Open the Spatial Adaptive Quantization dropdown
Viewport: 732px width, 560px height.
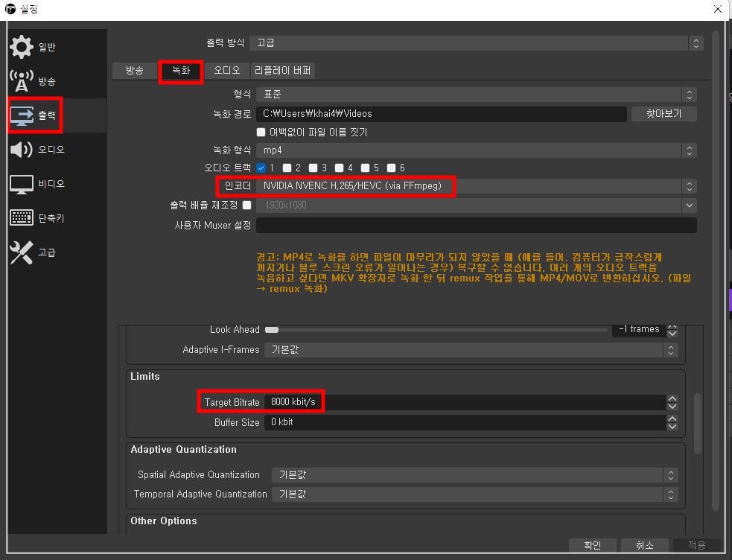475,475
